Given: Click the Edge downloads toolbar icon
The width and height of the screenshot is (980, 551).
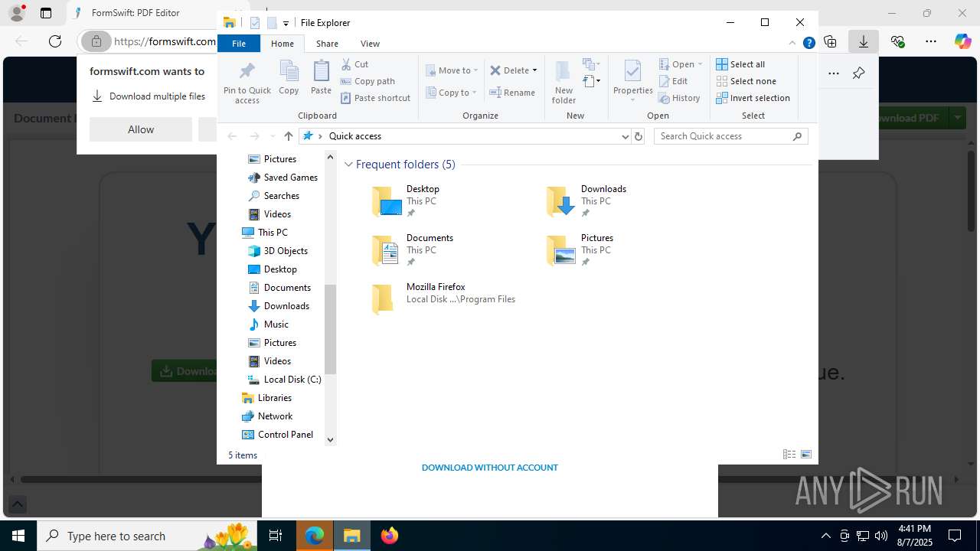Looking at the screenshot, I should [864, 41].
